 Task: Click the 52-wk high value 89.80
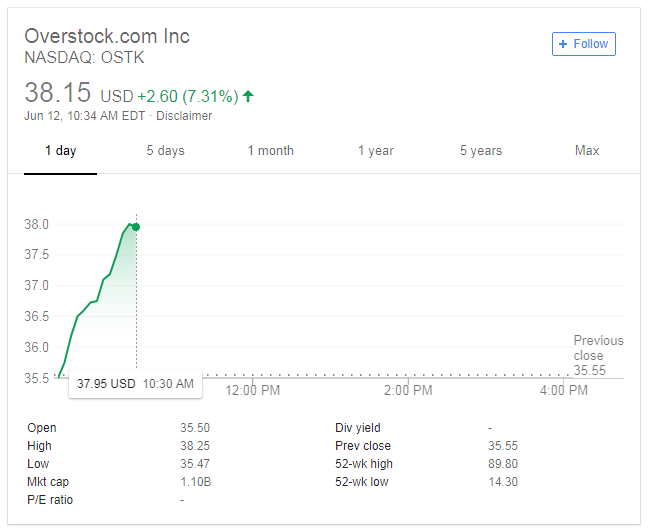(x=503, y=464)
